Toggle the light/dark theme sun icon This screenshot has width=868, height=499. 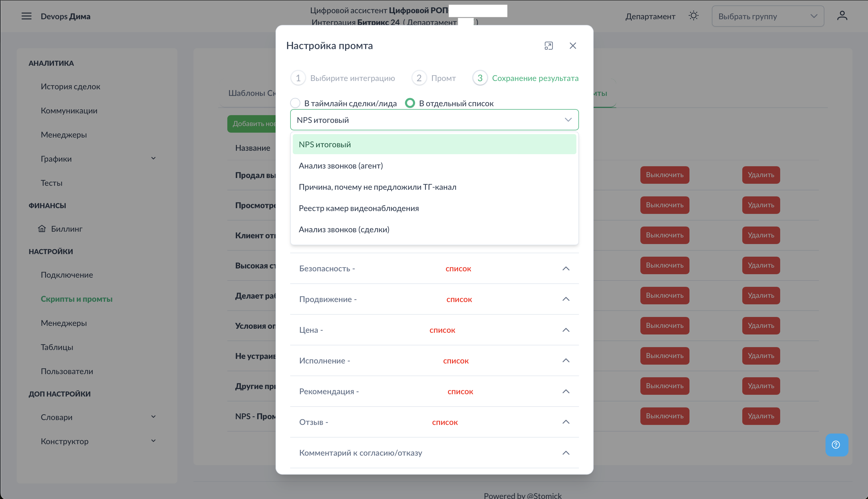pyautogui.click(x=693, y=16)
